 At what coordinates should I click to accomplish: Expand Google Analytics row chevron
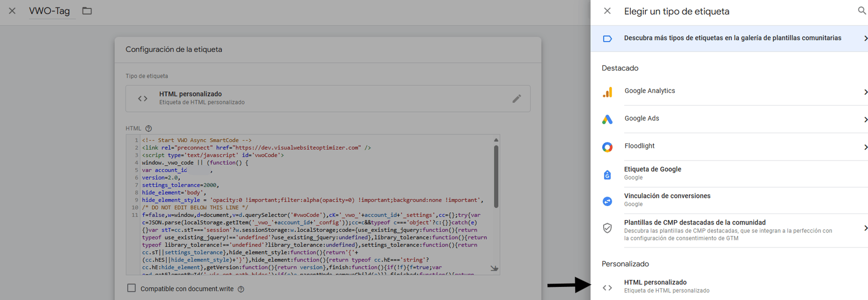pos(865,92)
